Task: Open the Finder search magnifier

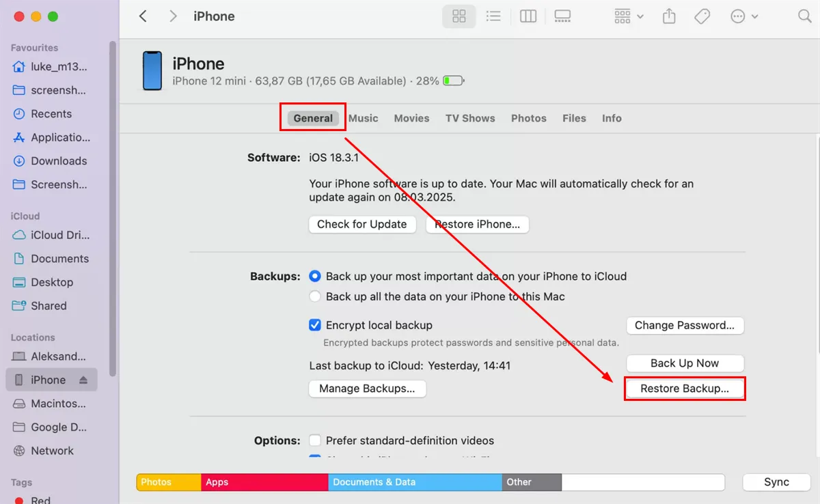Action: 805,16
